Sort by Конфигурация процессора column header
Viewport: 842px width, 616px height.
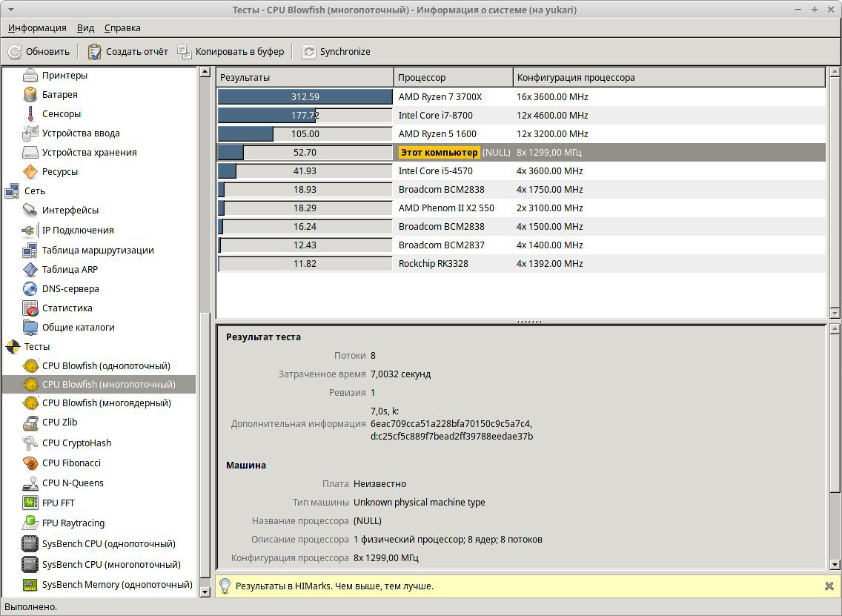669,77
